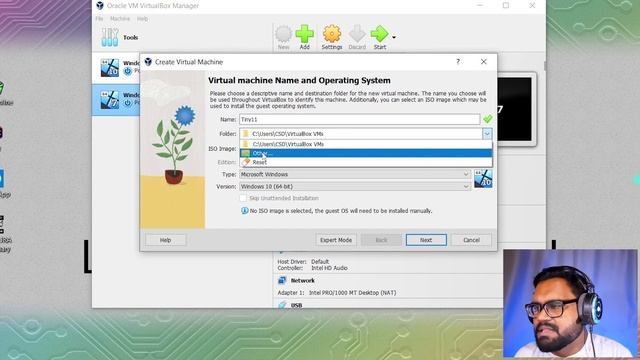Click the Next button

[426, 240]
